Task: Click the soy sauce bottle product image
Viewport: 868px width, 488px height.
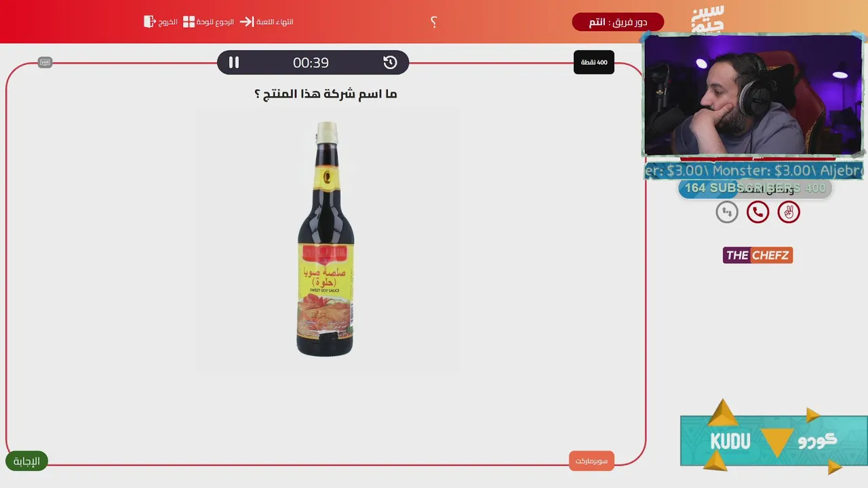Action: [x=326, y=239]
